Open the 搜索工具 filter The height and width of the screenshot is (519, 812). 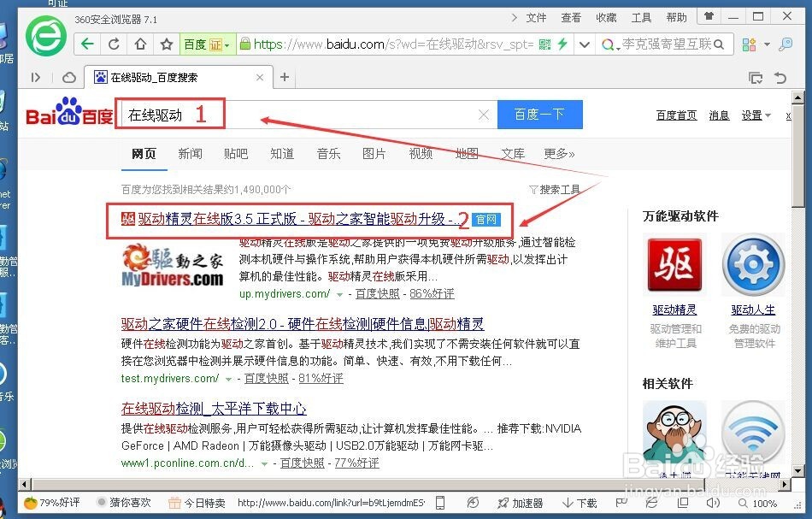point(555,190)
